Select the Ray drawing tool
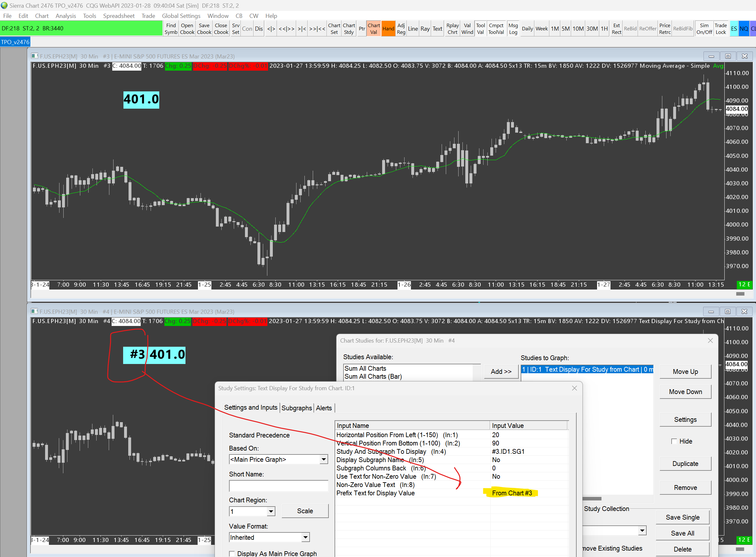 point(425,29)
